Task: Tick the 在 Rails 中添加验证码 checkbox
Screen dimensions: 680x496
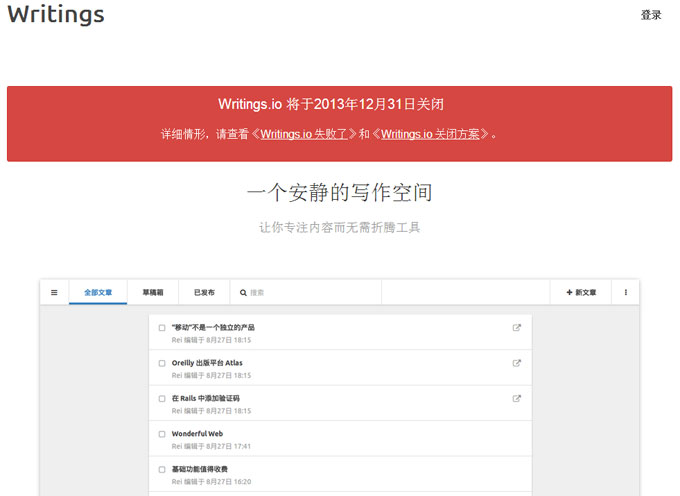Action: 162,398
